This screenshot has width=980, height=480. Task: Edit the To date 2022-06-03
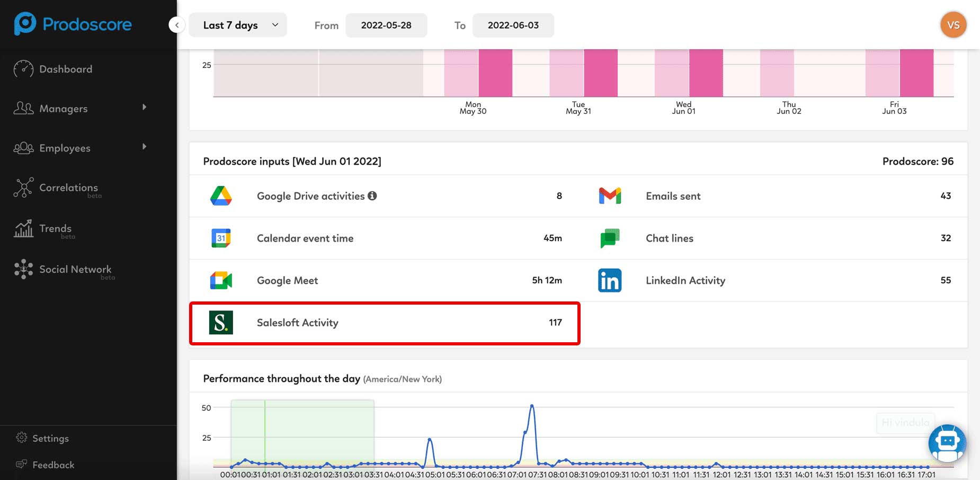[x=513, y=25]
